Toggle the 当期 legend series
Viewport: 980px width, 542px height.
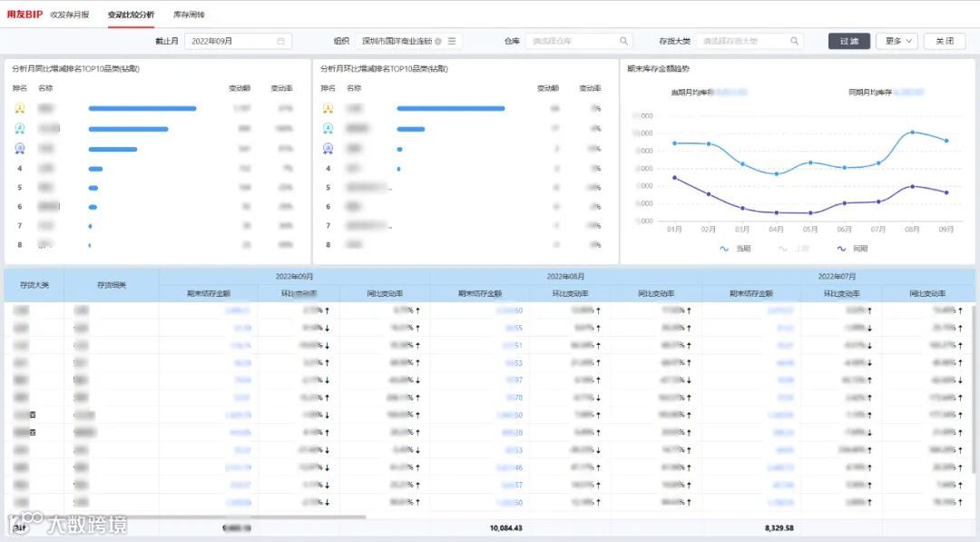[x=735, y=249]
